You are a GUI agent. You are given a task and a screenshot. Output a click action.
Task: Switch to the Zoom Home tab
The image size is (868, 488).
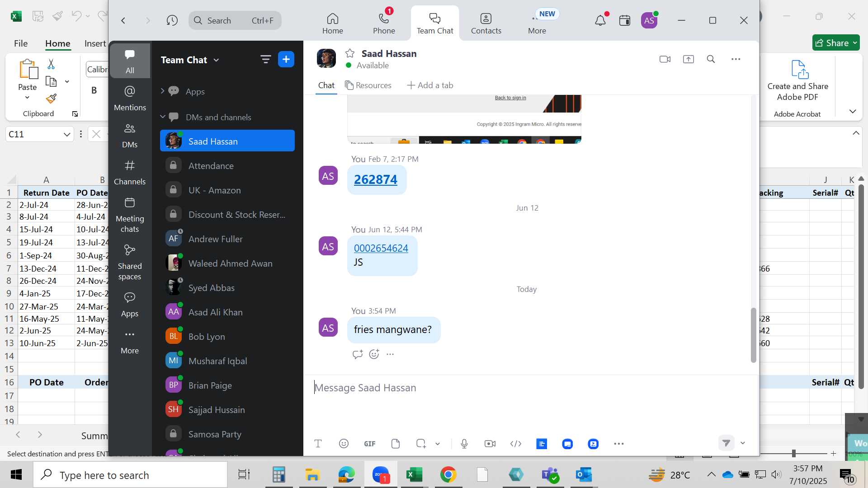point(333,23)
